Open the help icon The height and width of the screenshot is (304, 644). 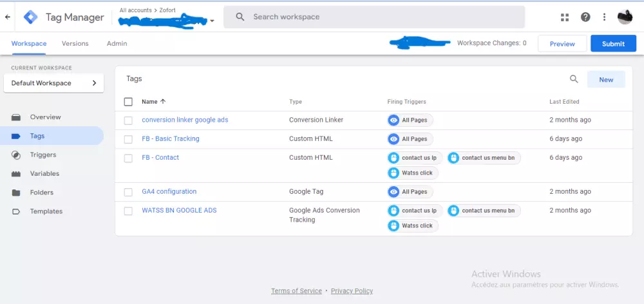click(585, 17)
